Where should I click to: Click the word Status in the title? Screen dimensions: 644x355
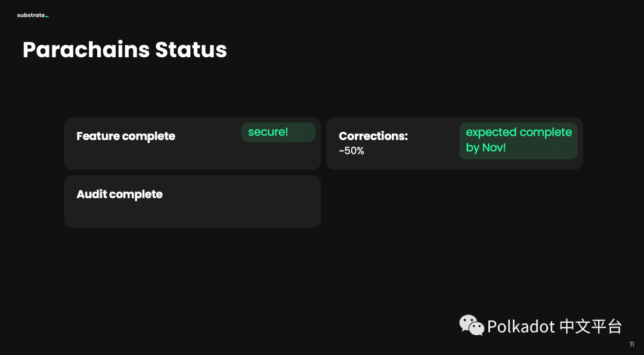pyautogui.click(x=191, y=50)
